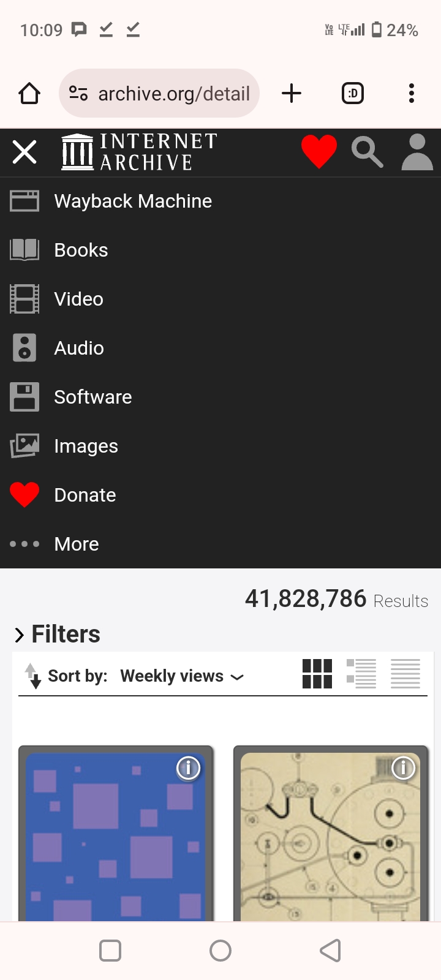Open a new browser tab
Screen dimensions: 441x980
(292, 93)
